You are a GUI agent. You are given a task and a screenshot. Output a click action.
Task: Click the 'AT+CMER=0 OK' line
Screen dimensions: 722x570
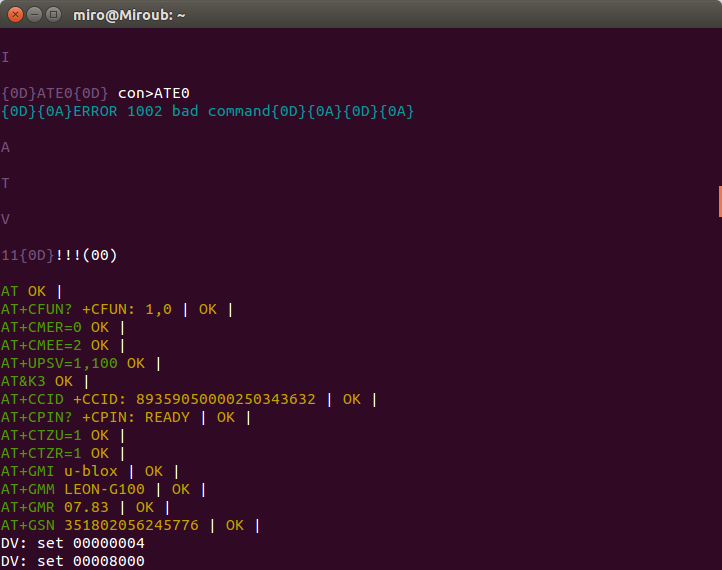coord(63,327)
